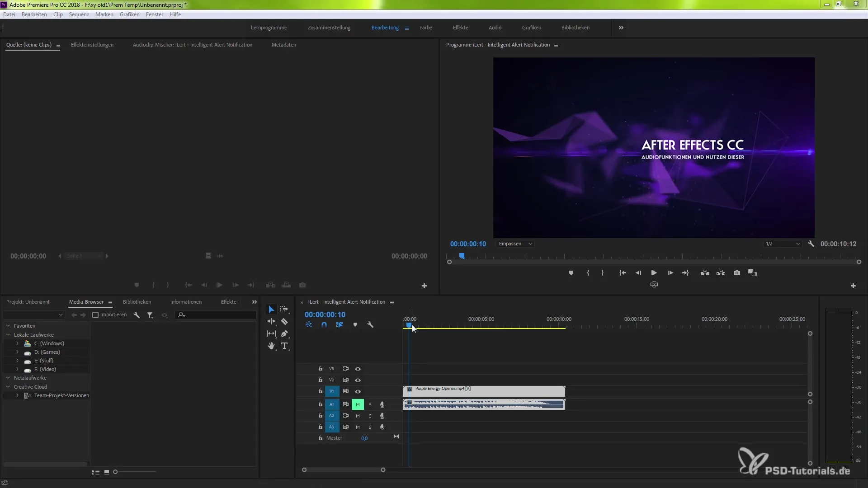Toggle nest sequences insert mode icon

pyautogui.click(x=309, y=324)
